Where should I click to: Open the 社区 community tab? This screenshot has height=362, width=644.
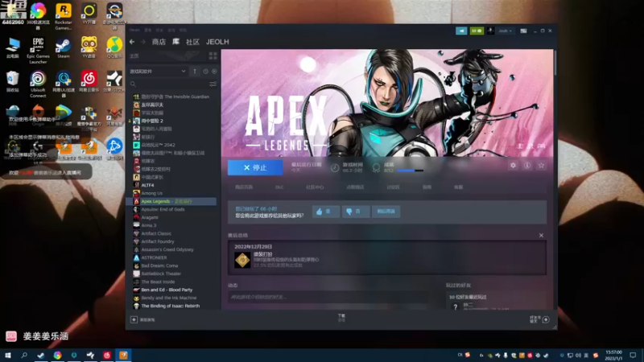pyautogui.click(x=192, y=42)
